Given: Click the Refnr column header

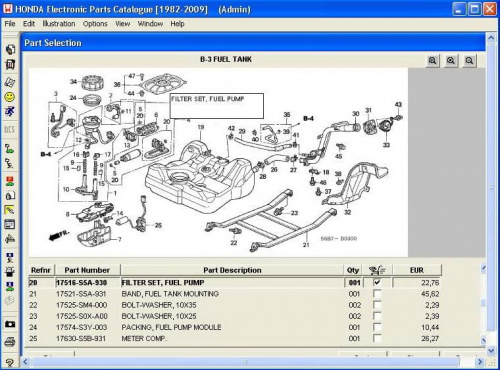Looking at the screenshot, I should pyautogui.click(x=41, y=270).
